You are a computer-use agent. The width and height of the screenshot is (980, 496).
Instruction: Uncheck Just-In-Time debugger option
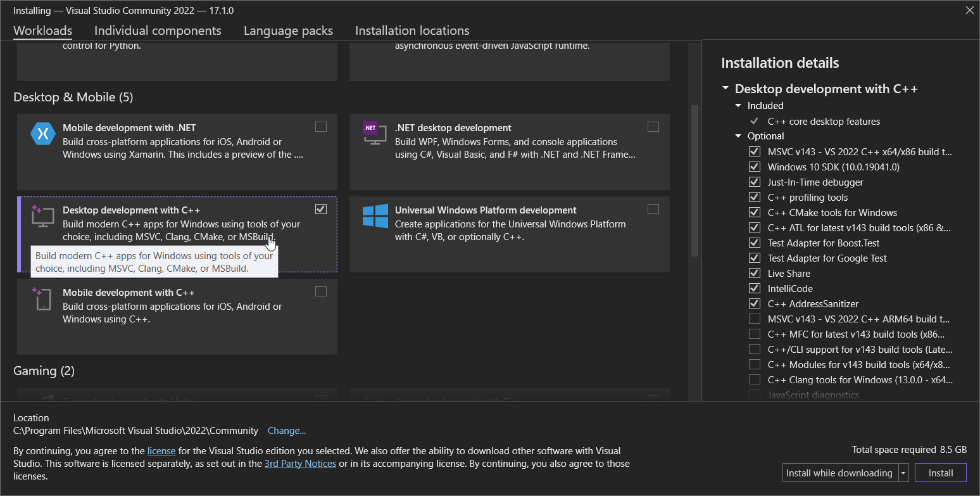coord(755,182)
